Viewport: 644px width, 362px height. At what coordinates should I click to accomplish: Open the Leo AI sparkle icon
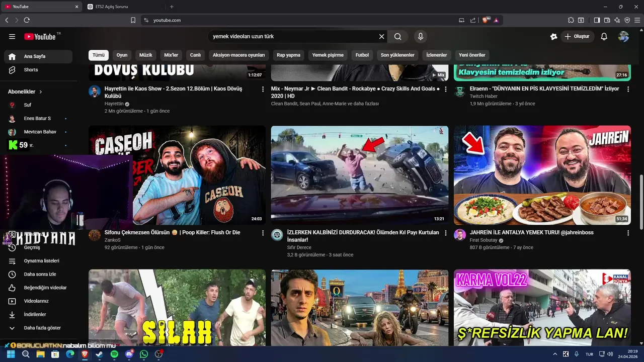point(617,20)
